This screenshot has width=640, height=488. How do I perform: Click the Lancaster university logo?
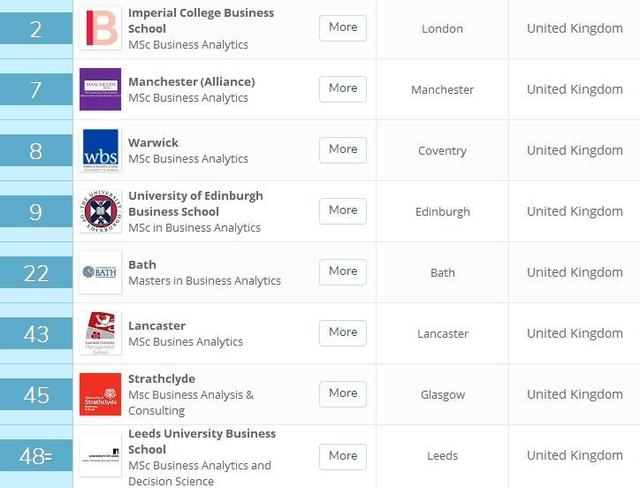(100, 333)
